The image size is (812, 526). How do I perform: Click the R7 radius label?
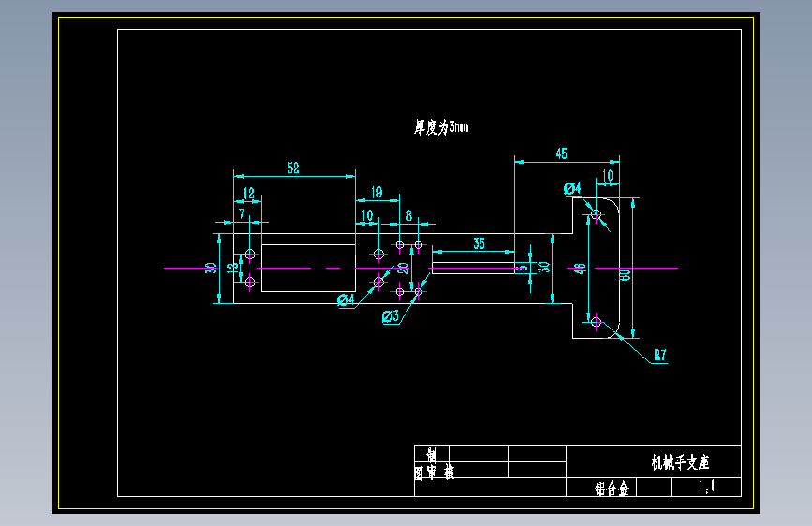click(x=659, y=355)
